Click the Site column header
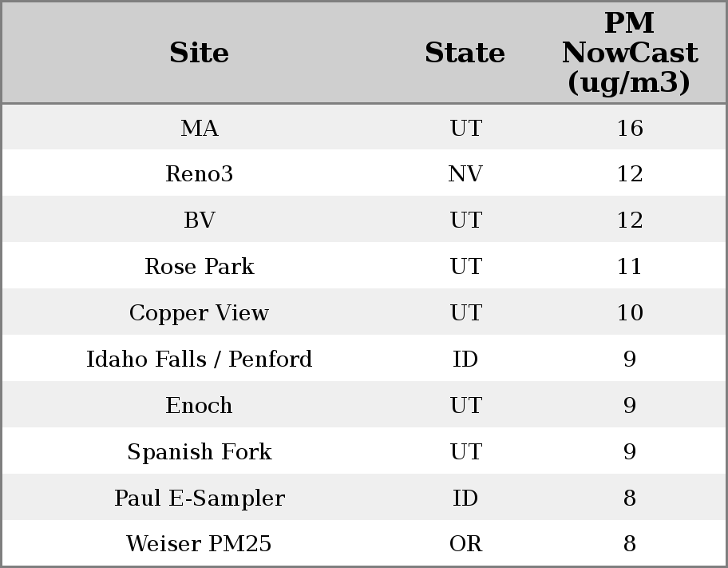 pyautogui.click(x=199, y=53)
